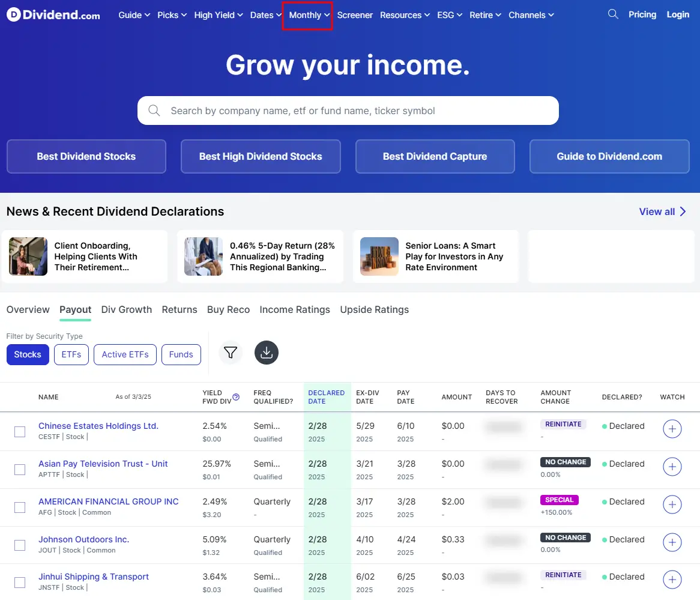Open the Dates dropdown
Viewport: 700px width, 600px height.
tap(265, 15)
